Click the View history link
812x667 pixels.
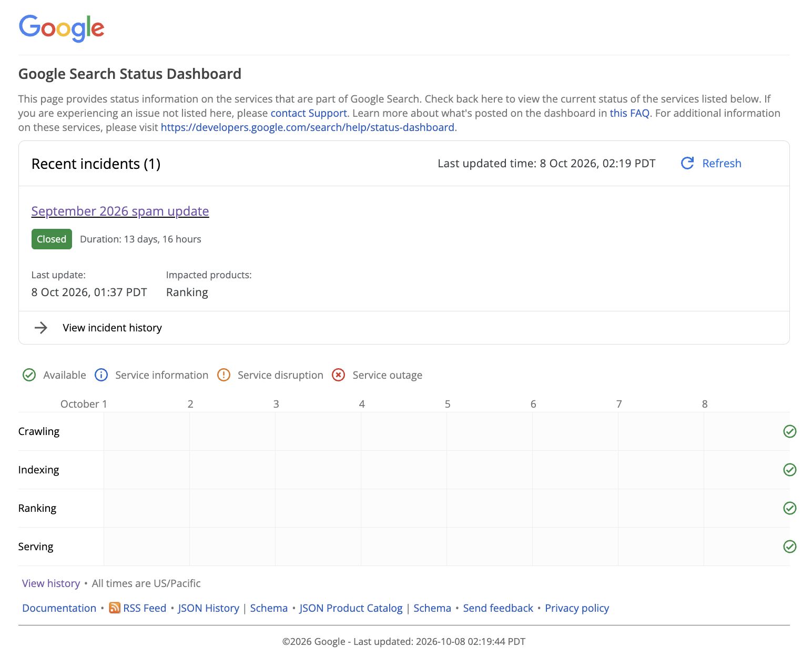tap(51, 583)
